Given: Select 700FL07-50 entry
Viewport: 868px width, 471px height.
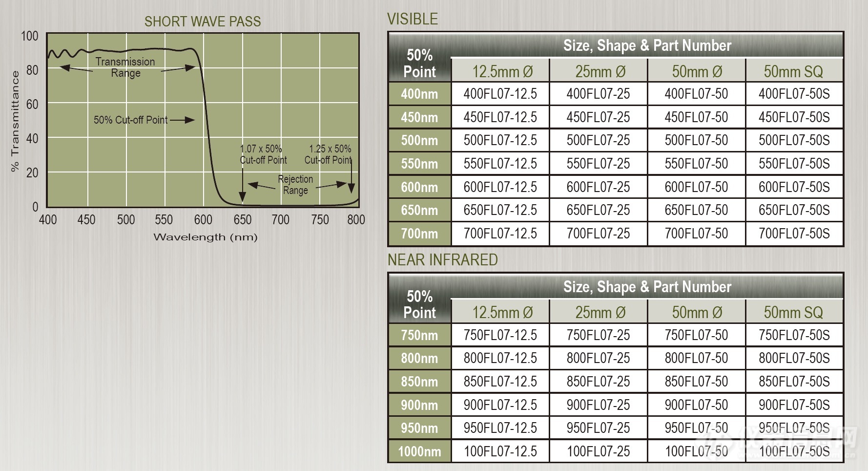Looking at the screenshot, I should tap(696, 234).
